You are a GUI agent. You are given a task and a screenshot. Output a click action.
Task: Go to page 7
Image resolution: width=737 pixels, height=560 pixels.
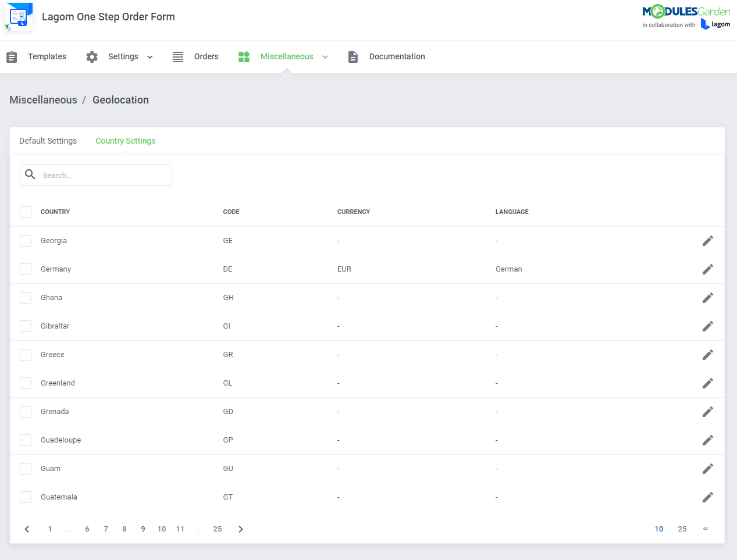[x=106, y=529]
